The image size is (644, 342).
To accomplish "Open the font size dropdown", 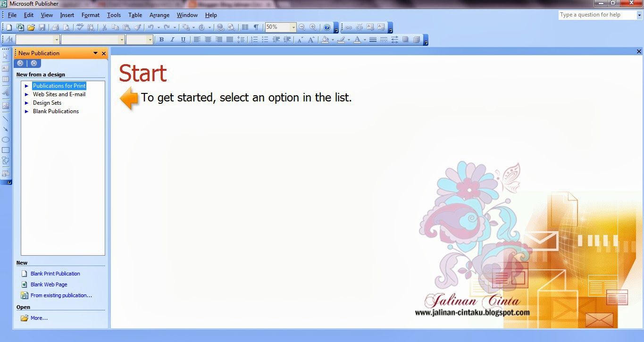I will (151, 40).
